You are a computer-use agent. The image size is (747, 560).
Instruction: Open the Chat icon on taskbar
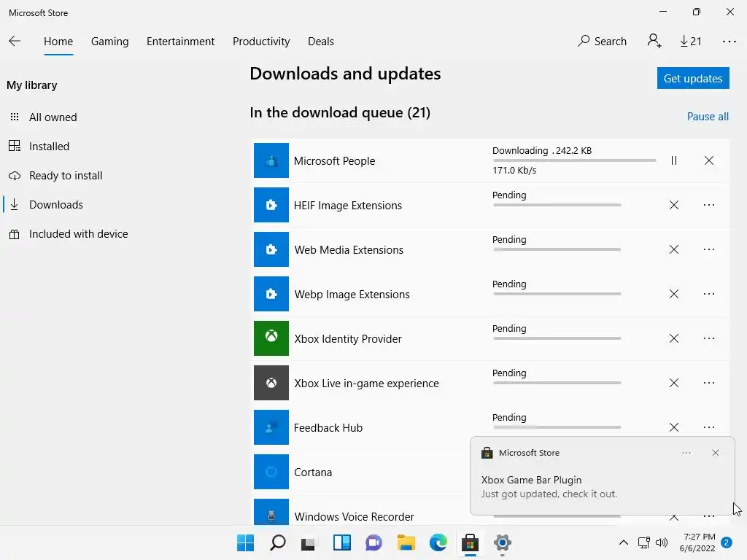[x=374, y=542]
